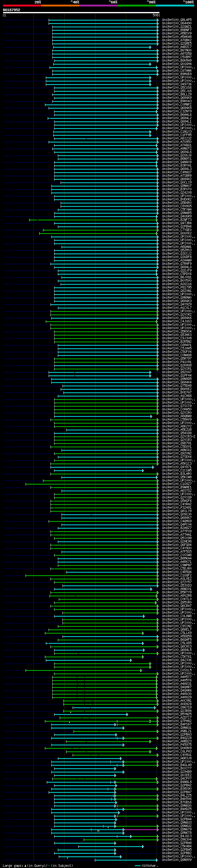Open hit UniRef100_Q8LAP5
This screenshot has height=868, width=197.
[x=177, y=20]
